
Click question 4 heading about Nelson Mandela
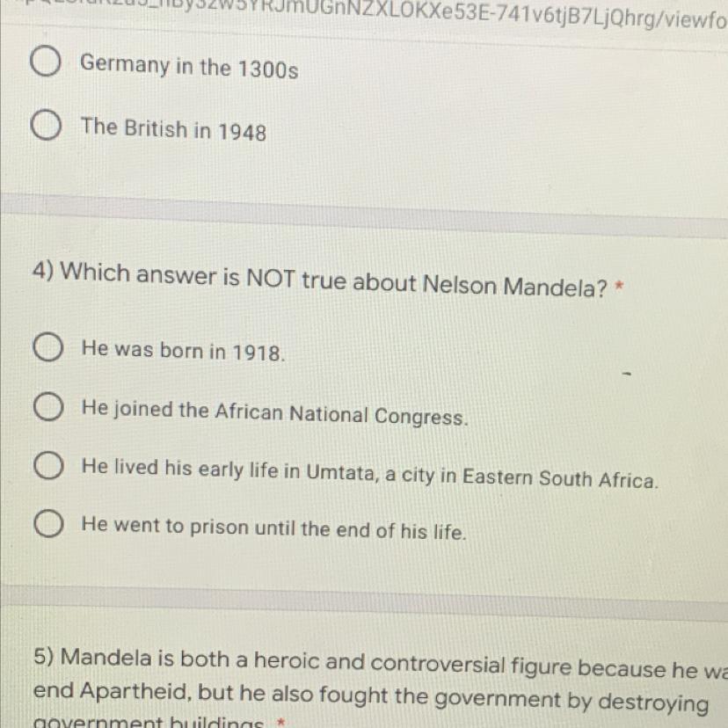319,280
